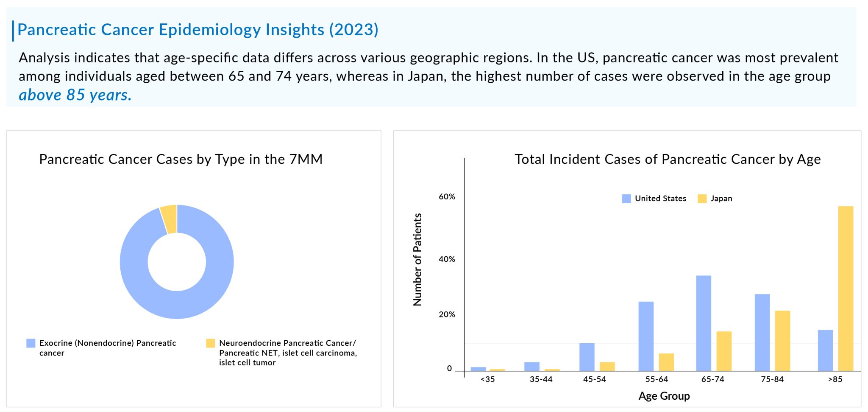868x412 pixels.
Task: Click the blue Exocrine legend swatch
Action: (31, 343)
